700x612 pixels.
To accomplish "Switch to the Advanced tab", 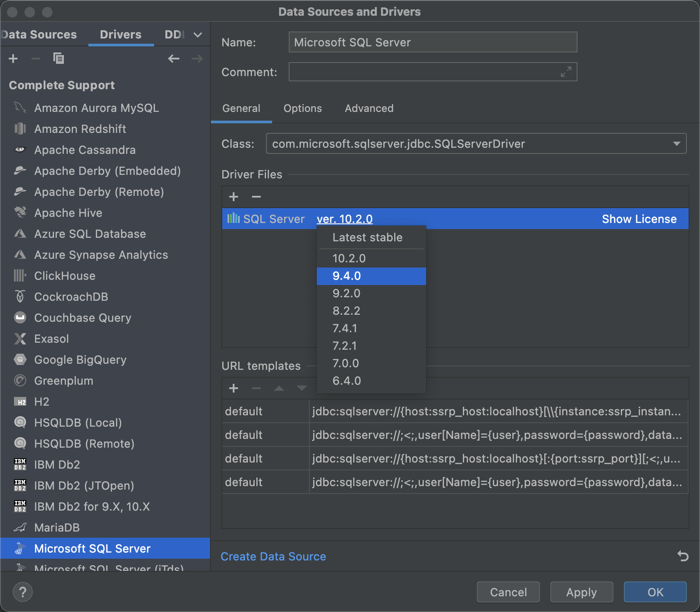I will coord(369,108).
